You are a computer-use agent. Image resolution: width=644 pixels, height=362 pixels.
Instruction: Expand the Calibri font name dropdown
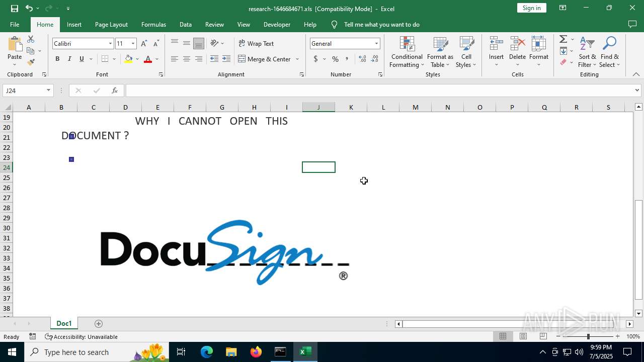point(110,44)
